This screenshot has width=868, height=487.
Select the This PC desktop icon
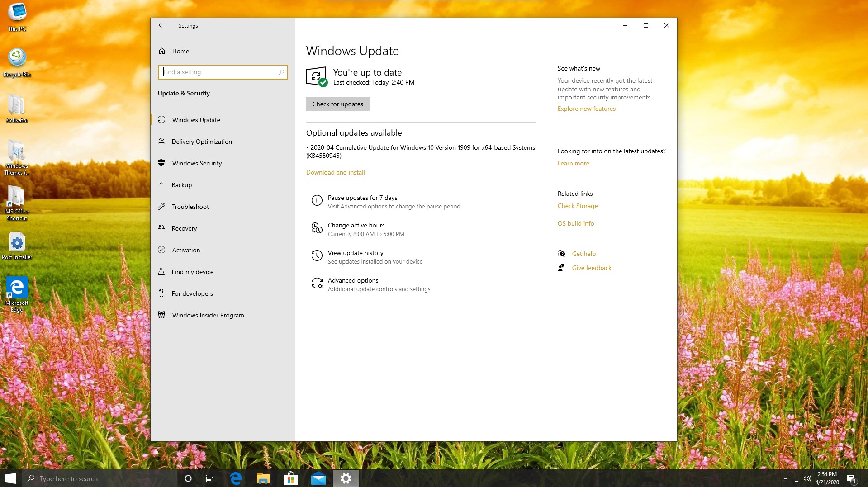(x=17, y=17)
